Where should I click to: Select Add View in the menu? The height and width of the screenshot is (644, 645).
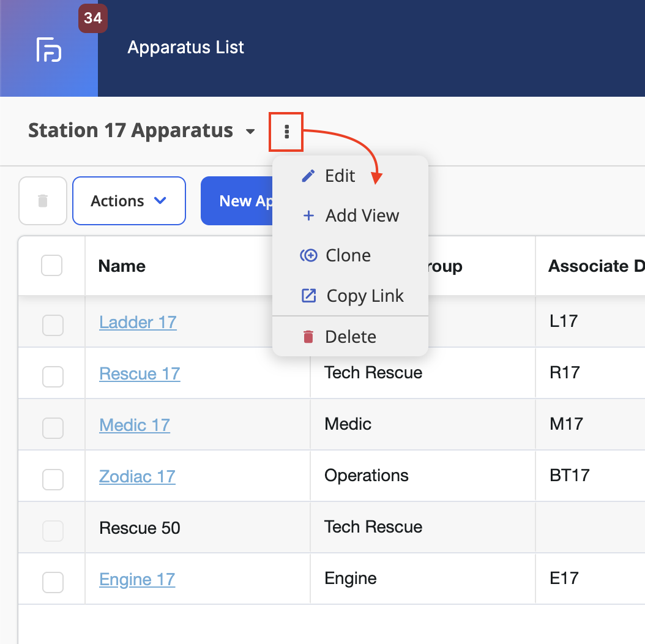tap(351, 215)
